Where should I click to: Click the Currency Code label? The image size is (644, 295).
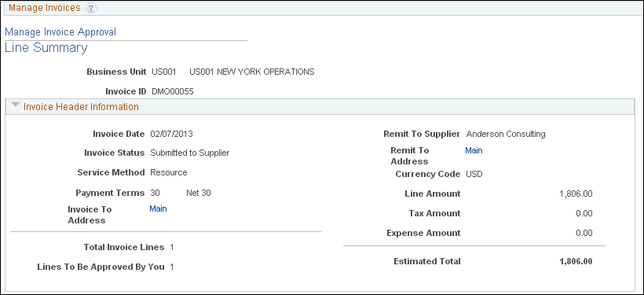click(x=428, y=174)
